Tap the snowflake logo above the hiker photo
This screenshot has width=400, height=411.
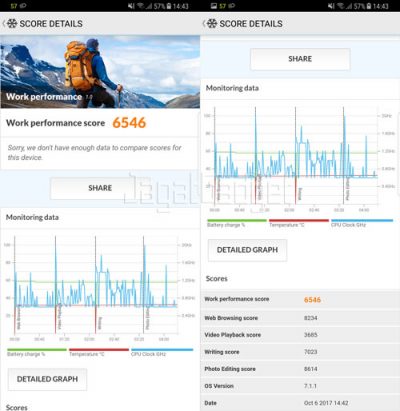tap(12, 24)
